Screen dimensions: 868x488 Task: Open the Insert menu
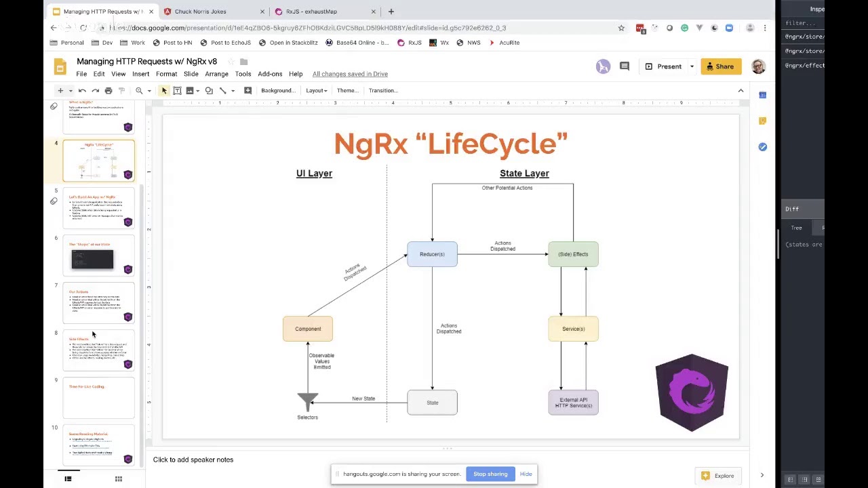point(140,74)
